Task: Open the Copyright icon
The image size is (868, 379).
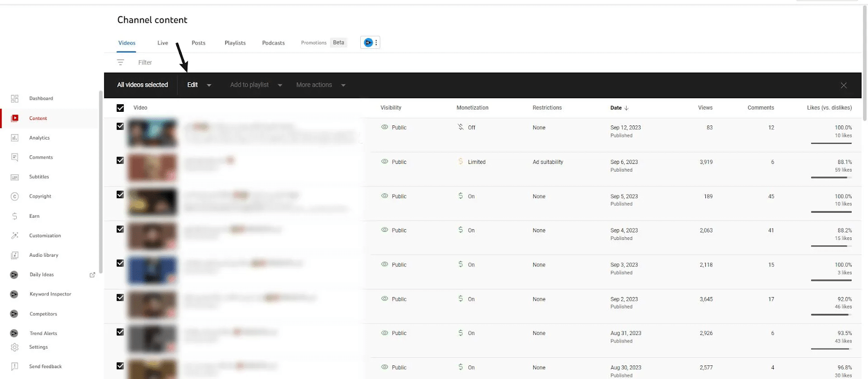Action: (x=15, y=197)
